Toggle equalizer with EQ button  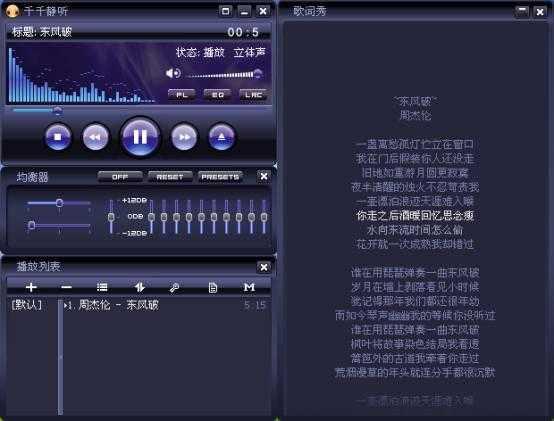click(218, 95)
